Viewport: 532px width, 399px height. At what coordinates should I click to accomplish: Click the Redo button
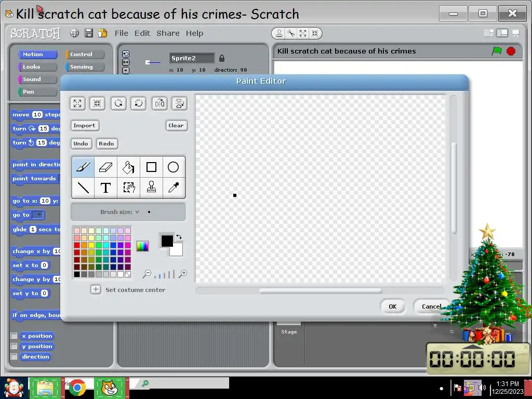[107, 143]
